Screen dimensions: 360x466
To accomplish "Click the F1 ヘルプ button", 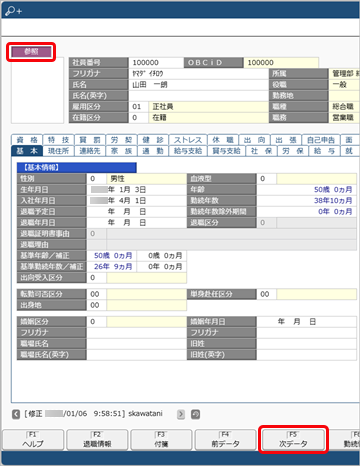I will click(33, 440).
